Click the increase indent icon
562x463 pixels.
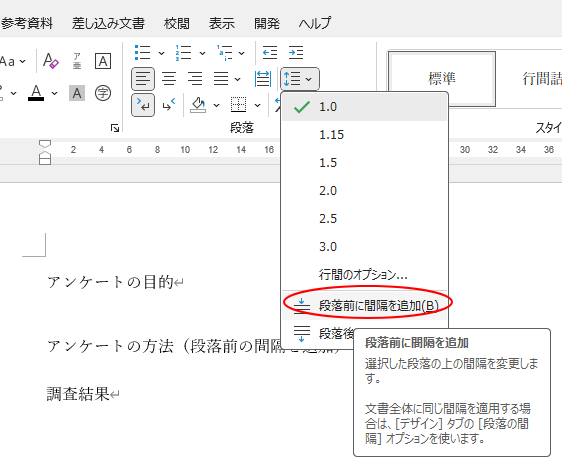tap(296, 53)
